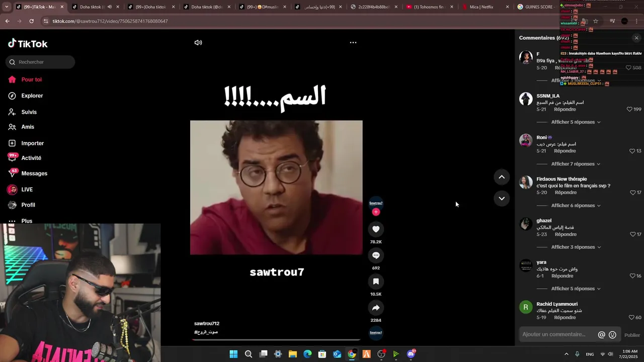644x362 pixels.
Task: Reply to Roni's comment
Action: click(565, 151)
